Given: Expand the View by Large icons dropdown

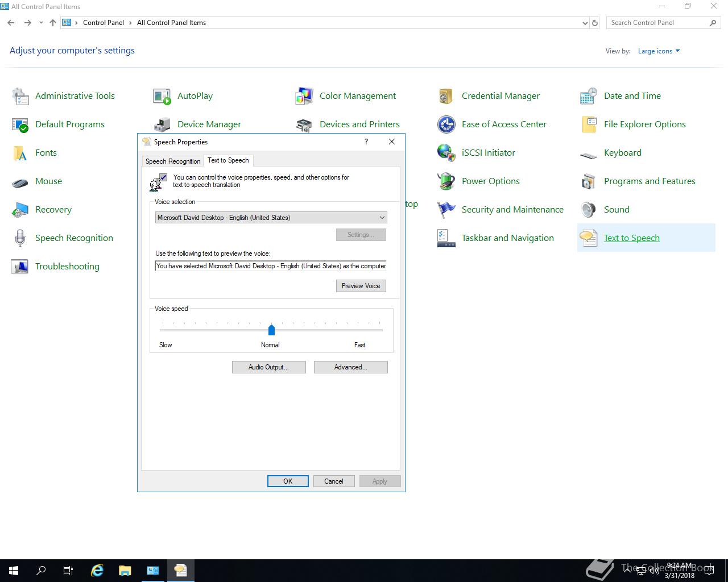Looking at the screenshot, I should point(659,51).
